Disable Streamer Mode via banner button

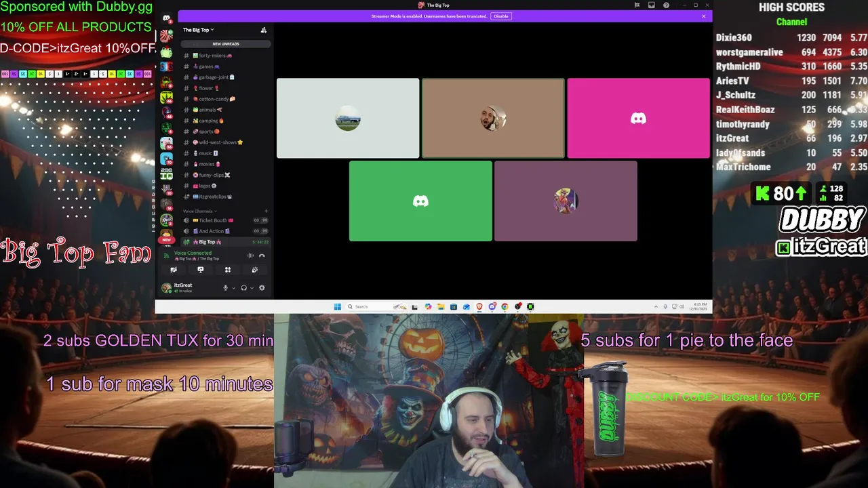500,16
